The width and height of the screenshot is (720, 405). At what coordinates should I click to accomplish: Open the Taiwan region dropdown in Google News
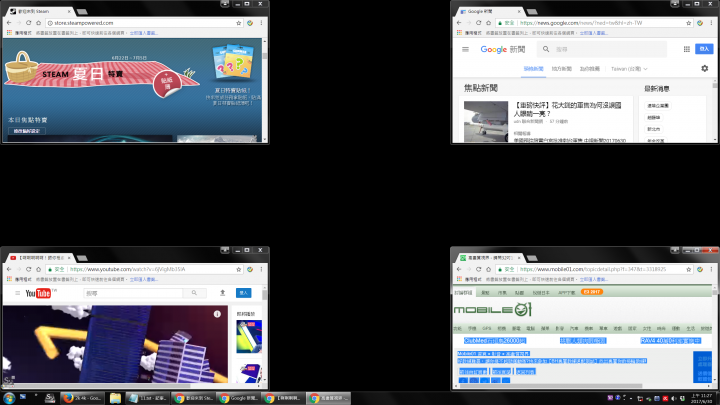click(x=629, y=69)
